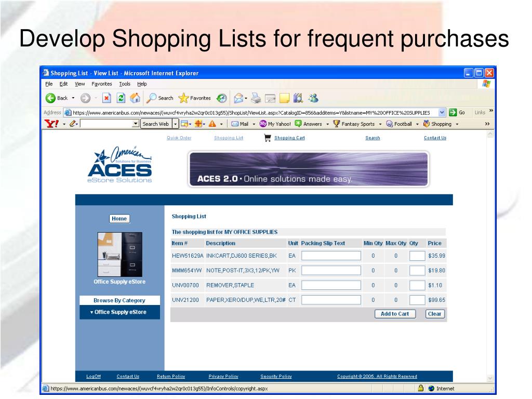Open the File menu
This screenshot has height=399, width=532.
(49, 84)
